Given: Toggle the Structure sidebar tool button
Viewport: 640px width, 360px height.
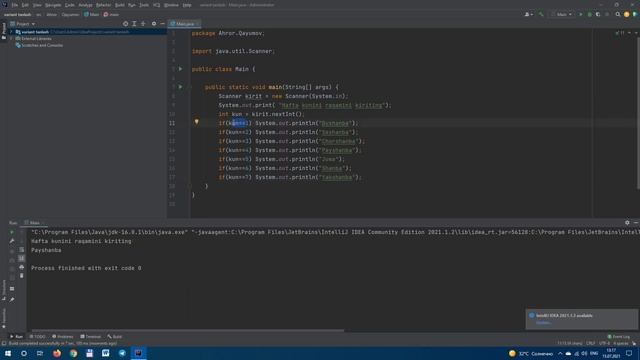Looking at the screenshot, I should tap(4, 289).
